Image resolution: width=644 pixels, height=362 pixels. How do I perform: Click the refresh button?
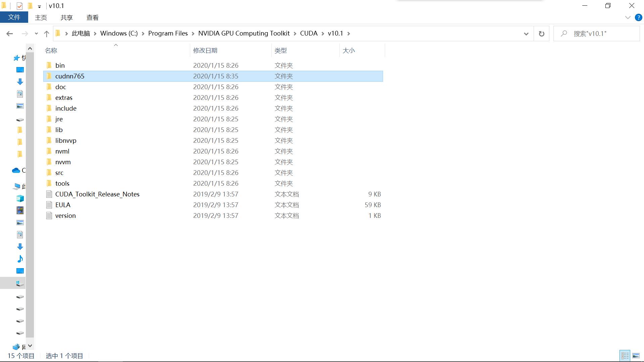coord(542,33)
